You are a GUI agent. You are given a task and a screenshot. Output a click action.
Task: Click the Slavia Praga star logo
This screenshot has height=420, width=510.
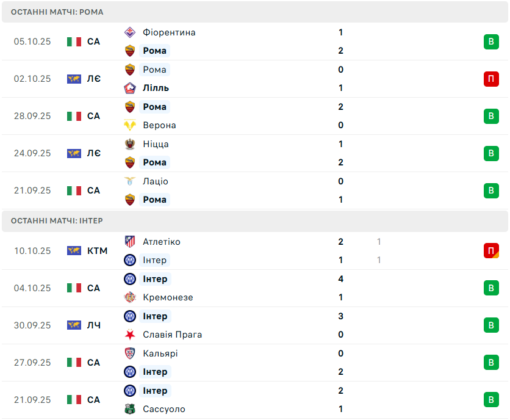point(130,335)
